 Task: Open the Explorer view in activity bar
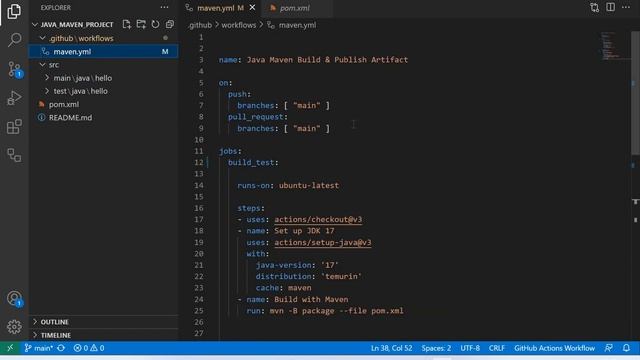pos(14,11)
